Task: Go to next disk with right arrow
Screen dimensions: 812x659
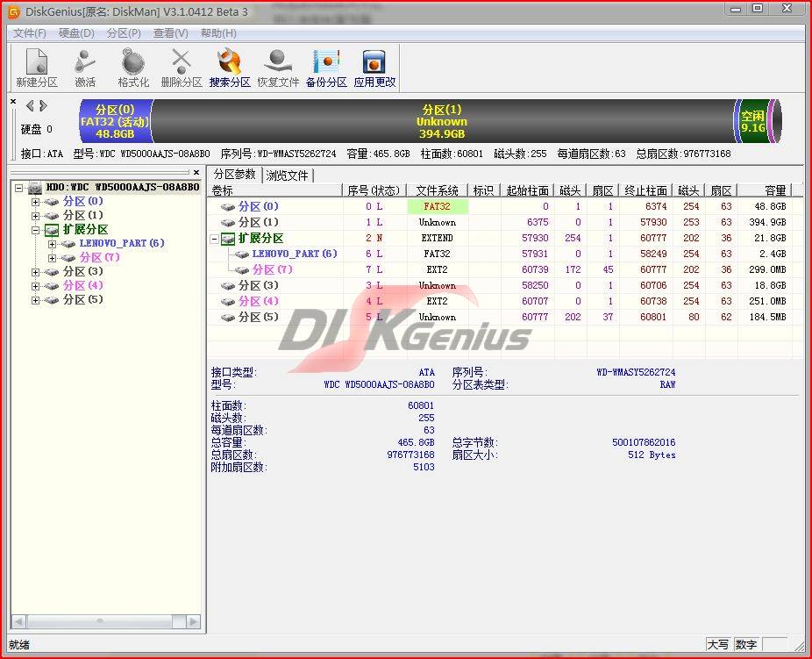Action: (43, 106)
